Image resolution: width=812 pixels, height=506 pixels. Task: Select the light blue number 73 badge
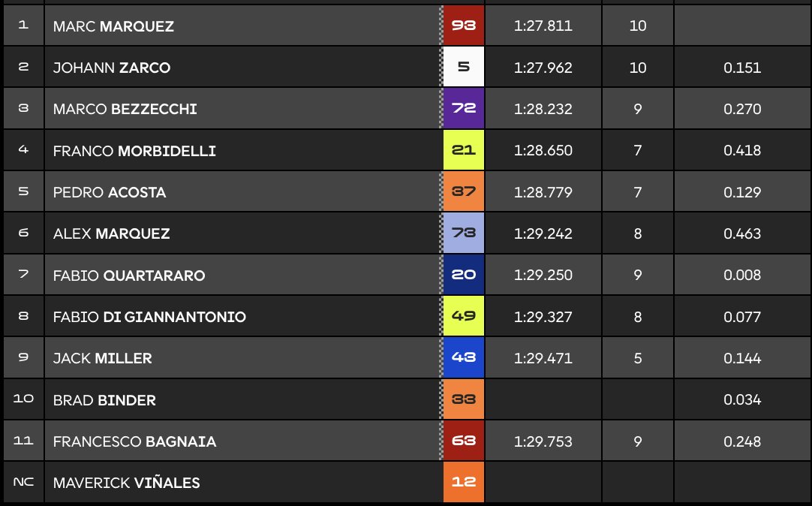(464, 233)
